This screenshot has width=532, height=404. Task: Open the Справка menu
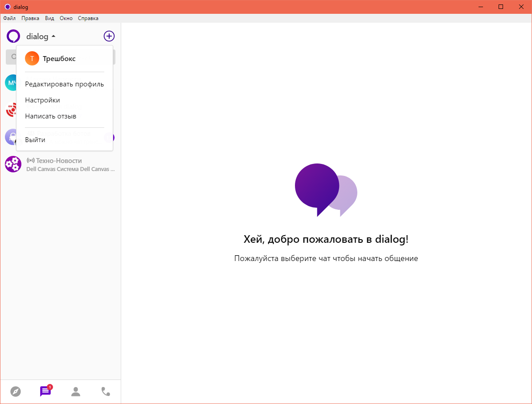click(88, 18)
